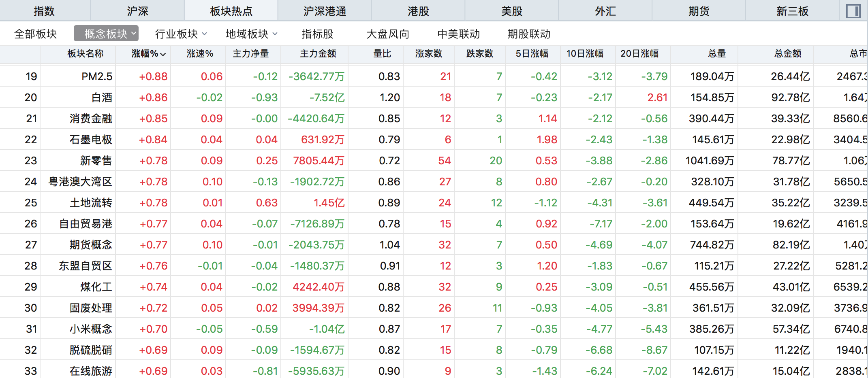Sort by 总金额 column header
868x378 pixels.
(x=787, y=54)
